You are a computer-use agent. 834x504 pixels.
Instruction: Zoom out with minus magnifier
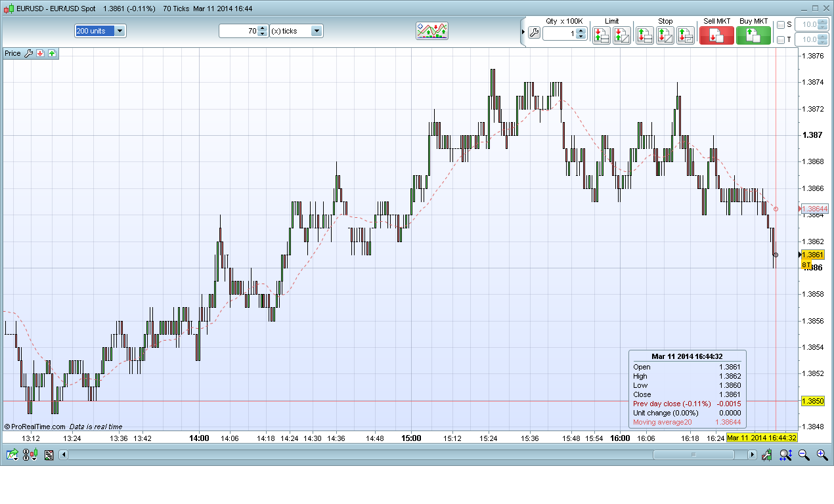tap(803, 454)
